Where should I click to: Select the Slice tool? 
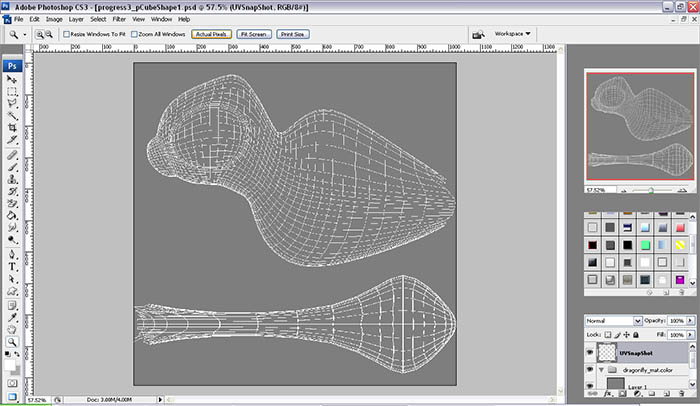tap(12, 140)
